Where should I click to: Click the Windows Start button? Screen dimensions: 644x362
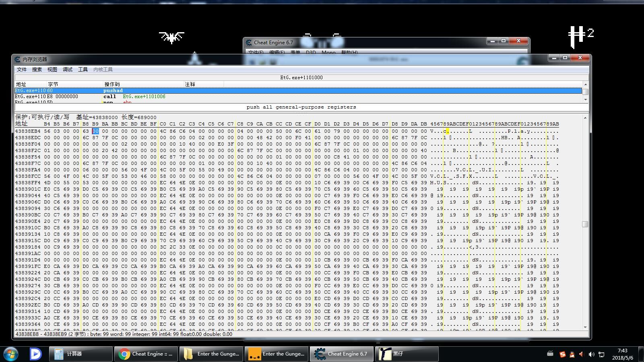(x=11, y=354)
